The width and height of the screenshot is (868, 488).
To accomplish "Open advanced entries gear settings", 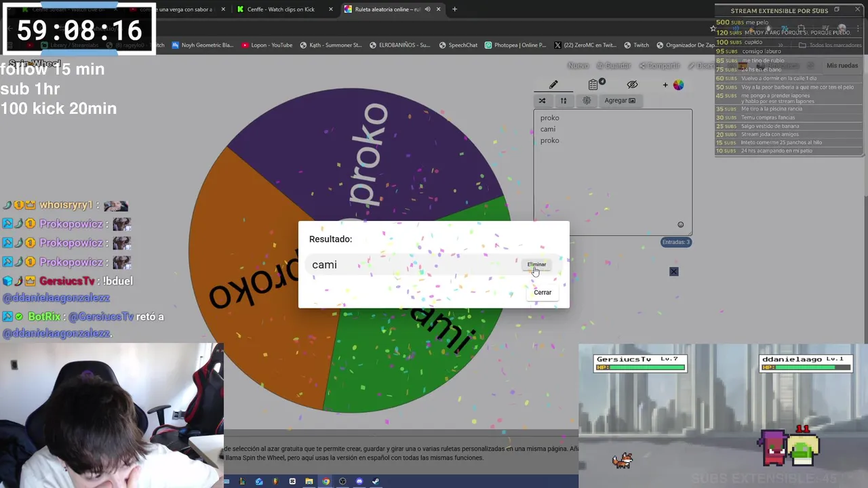I will pyautogui.click(x=587, y=100).
